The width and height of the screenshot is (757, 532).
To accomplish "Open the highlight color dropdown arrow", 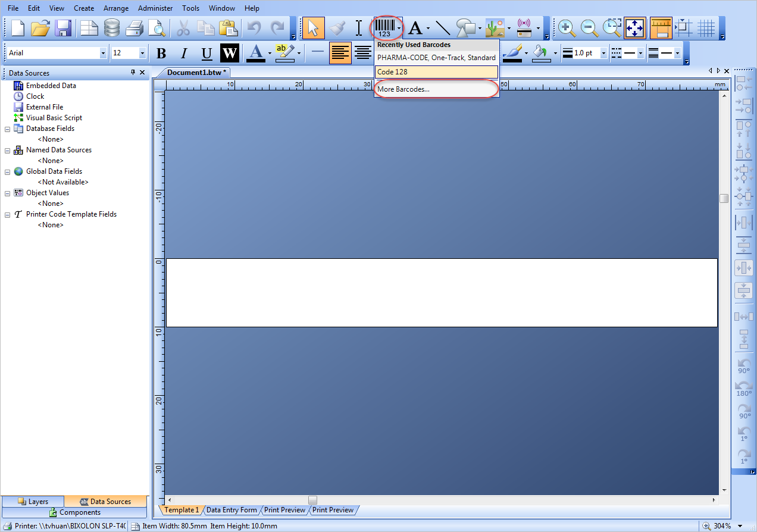I will 299,53.
